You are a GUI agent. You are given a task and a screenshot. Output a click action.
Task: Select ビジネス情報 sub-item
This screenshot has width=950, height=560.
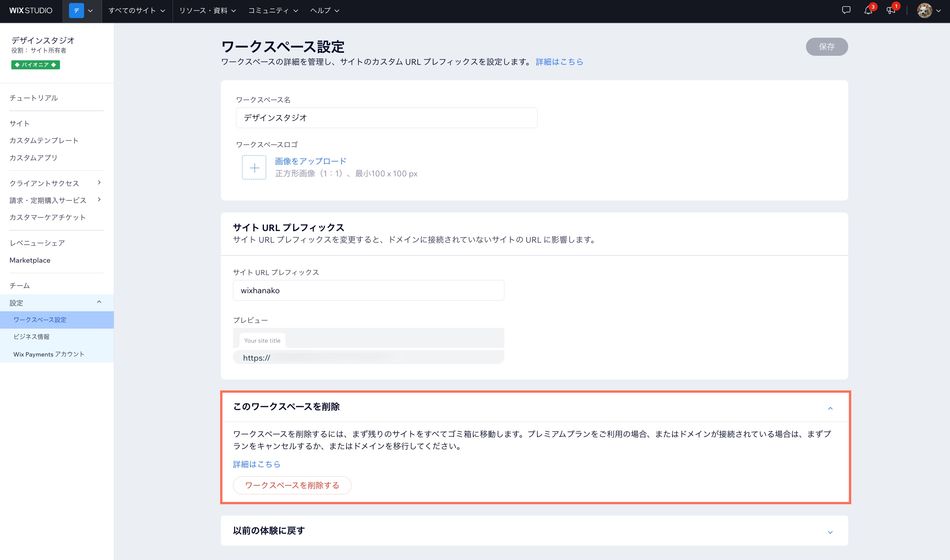(57, 337)
